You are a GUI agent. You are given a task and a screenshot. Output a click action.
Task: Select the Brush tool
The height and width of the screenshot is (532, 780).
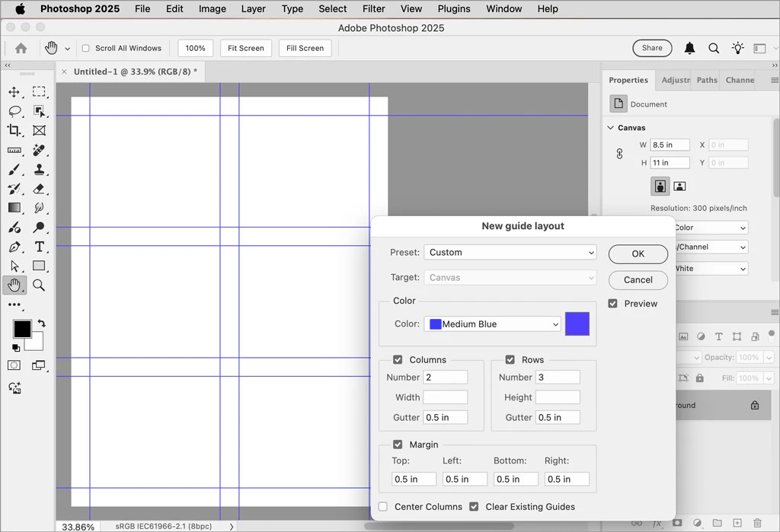pos(14,170)
